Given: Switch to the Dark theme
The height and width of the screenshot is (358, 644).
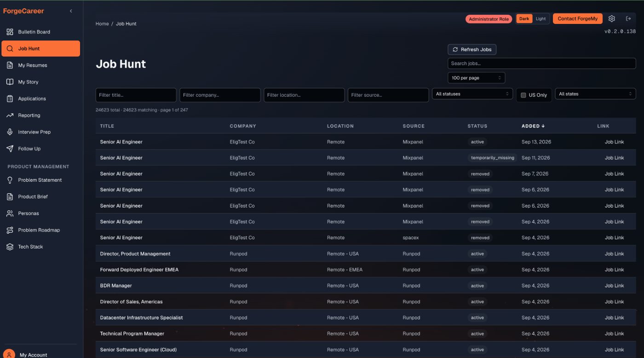Looking at the screenshot, I should pyautogui.click(x=524, y=19).
